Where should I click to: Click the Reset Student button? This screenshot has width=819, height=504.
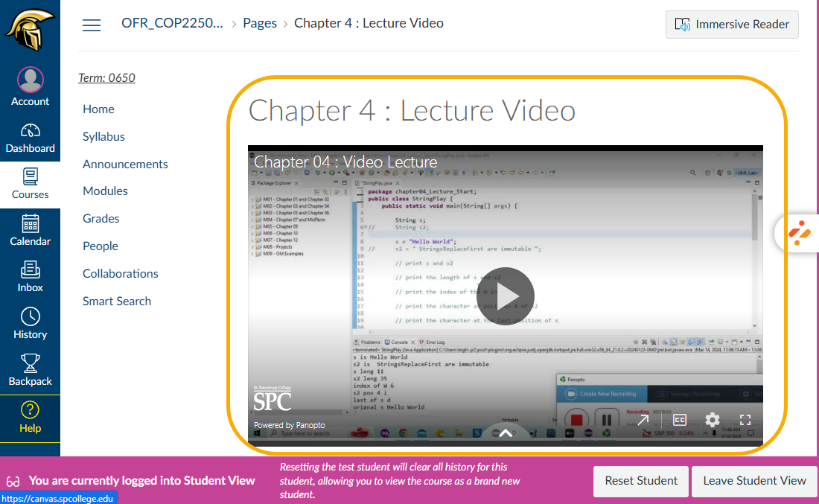point(641,481)
